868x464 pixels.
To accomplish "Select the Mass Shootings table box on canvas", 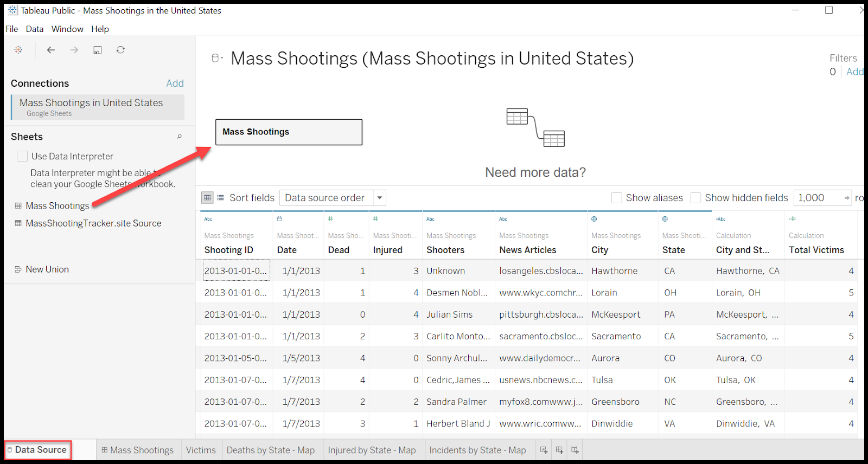I will tap(289, 132).
